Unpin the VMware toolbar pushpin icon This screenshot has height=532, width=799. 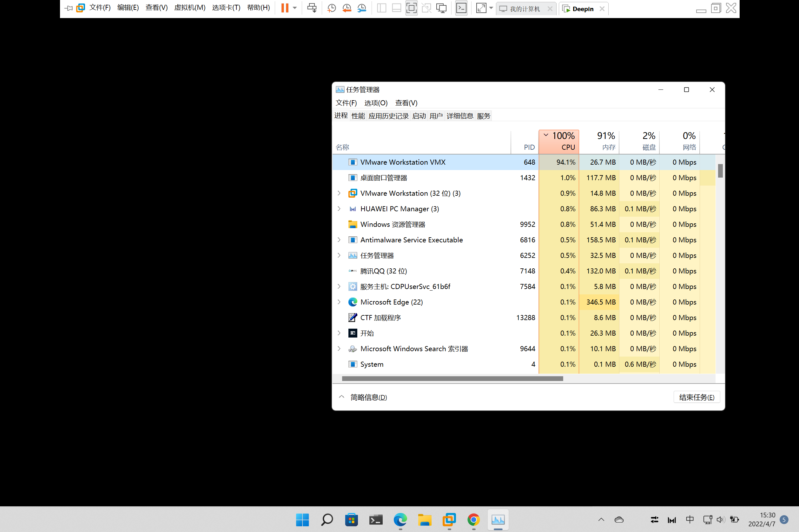(69, 8)
